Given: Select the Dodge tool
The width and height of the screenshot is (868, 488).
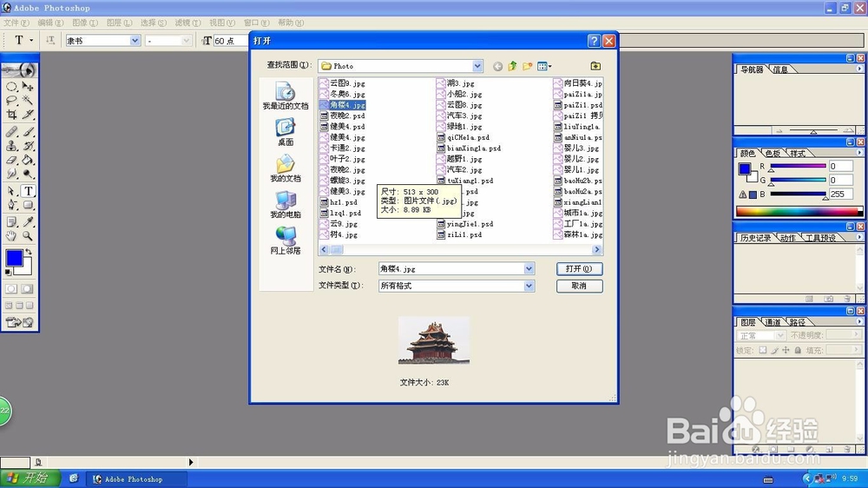Looking at the screenshot, I should (28, 174).
